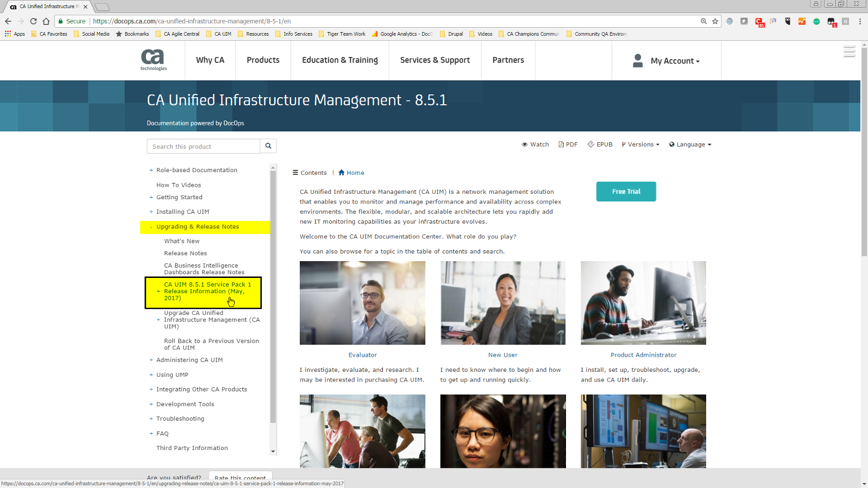Image resolution: width=868 pixels, height=488 pixels.
Task: Open Evaluator role link
Action: [363, 355]
